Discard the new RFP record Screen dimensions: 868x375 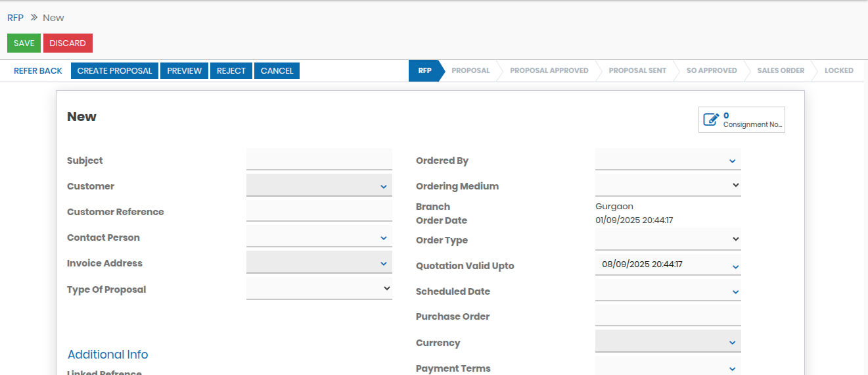click(68, 43)
